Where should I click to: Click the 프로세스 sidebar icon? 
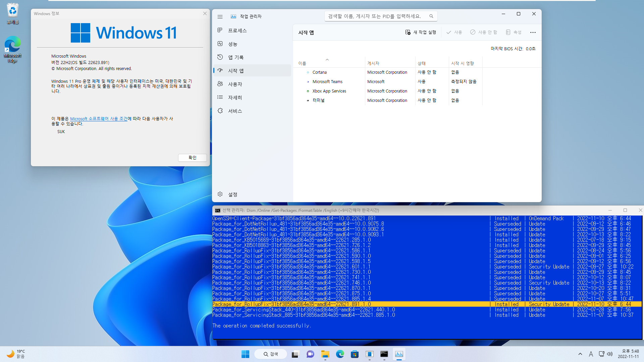pos(220,30)
